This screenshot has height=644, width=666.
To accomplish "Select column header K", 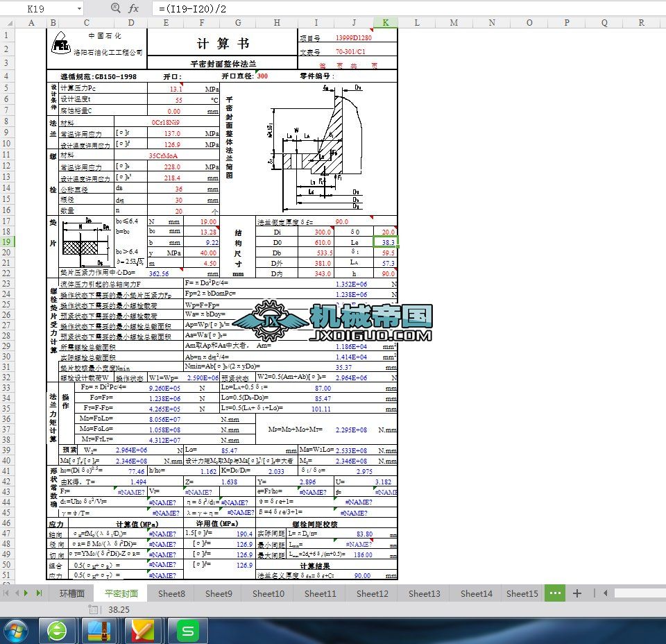I will 385,22.
